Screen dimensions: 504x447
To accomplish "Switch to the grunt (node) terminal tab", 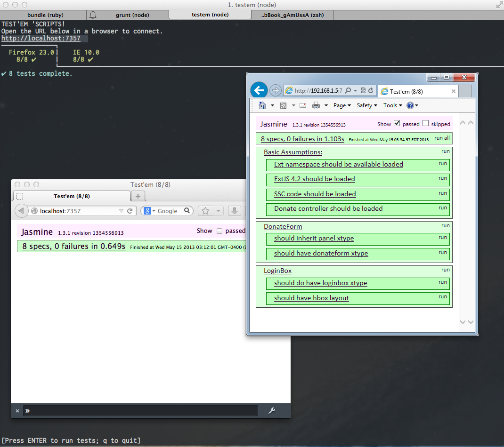I will [132, 15].
